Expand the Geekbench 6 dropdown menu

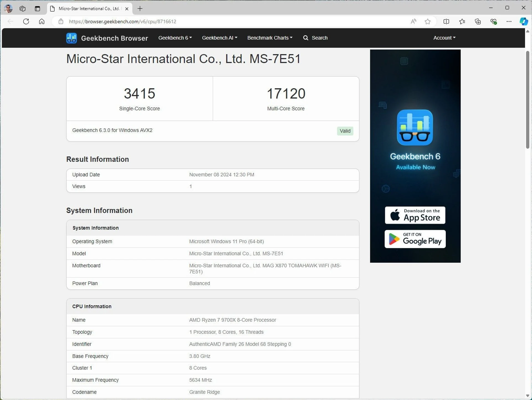click(x=175, y=38)
